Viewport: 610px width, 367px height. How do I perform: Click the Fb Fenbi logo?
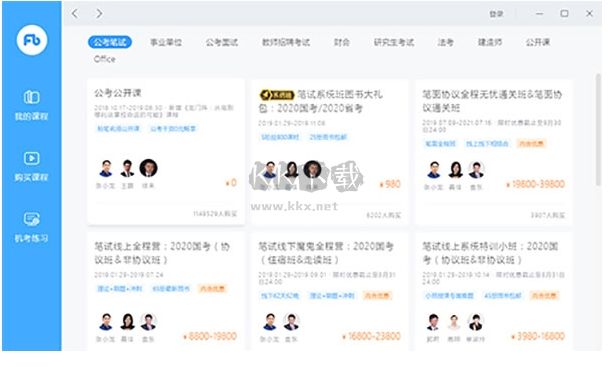pyautogui.click(x=32, y=40)
